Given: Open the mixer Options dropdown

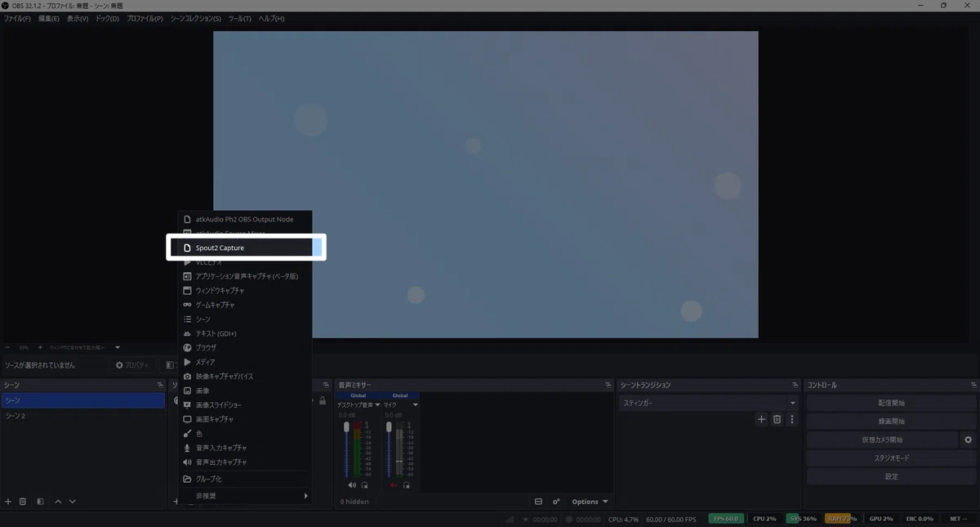Looking at the screenshot, I should pos(590,502).
